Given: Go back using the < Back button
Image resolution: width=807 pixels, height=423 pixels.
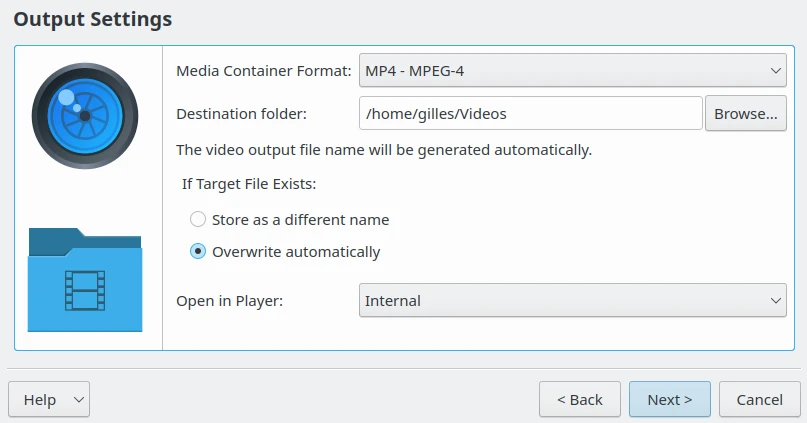Looking at the screenshot, I should (x=579, y=400).
